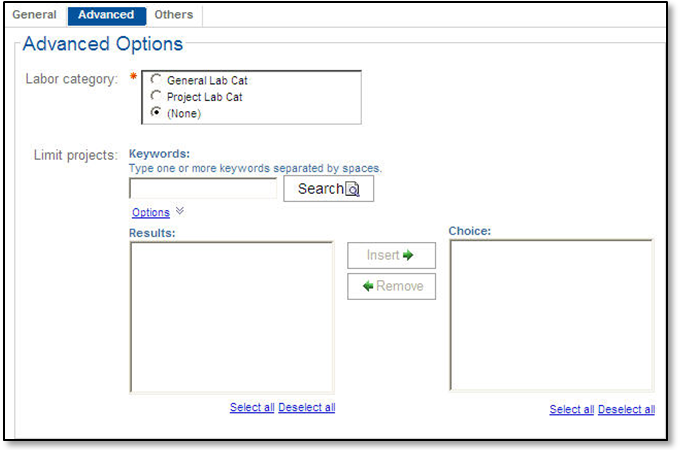Open the Options link
Image resolution: width=680 pixels, height=450 pixels.
(x=151, y=212)
